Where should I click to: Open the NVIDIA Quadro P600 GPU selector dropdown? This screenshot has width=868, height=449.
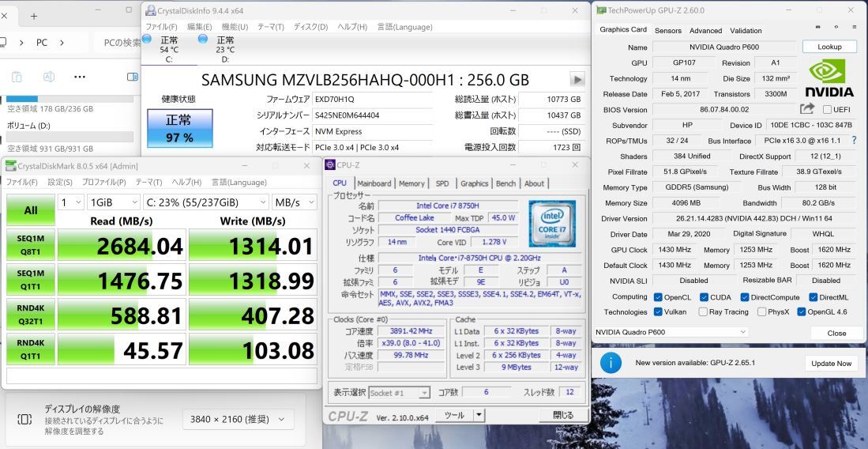click(x=671, y=332)
